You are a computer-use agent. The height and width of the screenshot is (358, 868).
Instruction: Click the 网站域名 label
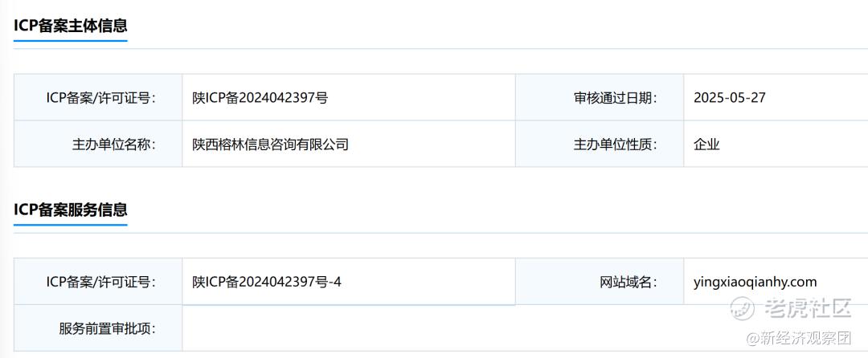tap(628, 282)
